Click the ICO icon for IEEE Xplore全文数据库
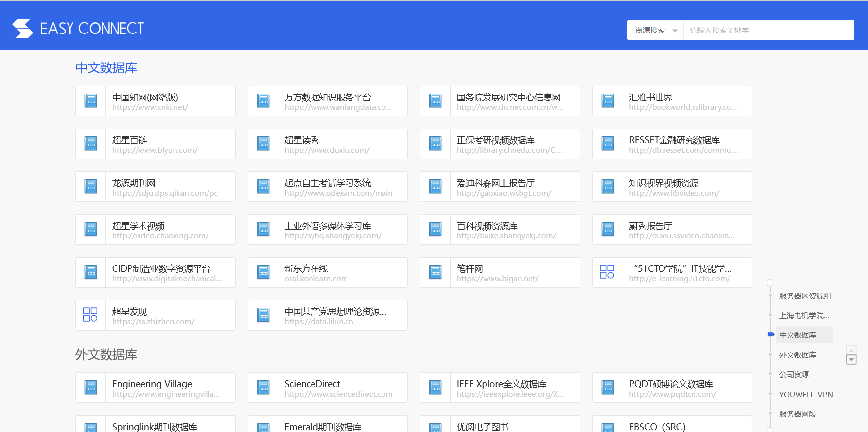Screen dimensions: 868x432 436,388
